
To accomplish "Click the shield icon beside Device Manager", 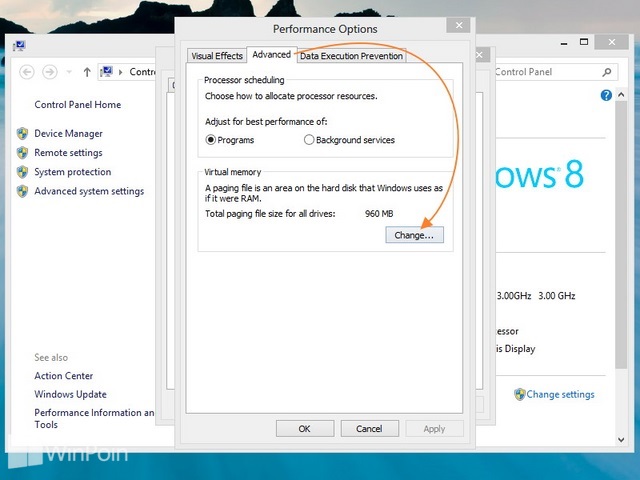I will pos(22,133).
